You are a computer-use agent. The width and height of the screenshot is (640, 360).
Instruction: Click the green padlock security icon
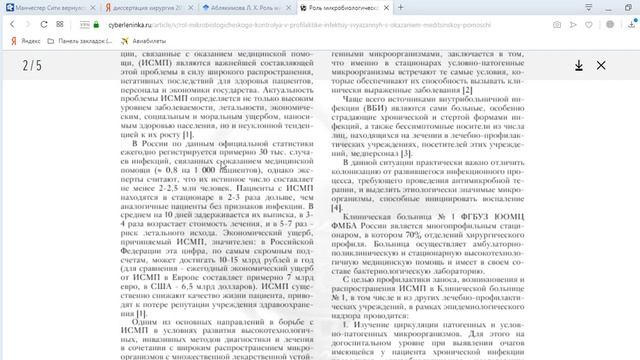point(96,25)
